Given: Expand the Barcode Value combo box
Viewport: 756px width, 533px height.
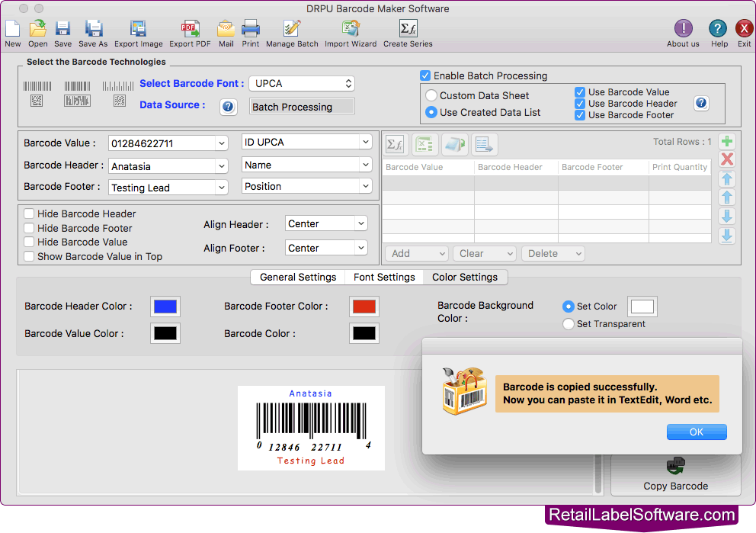Looking at the screenshot, I should [221, 143].
